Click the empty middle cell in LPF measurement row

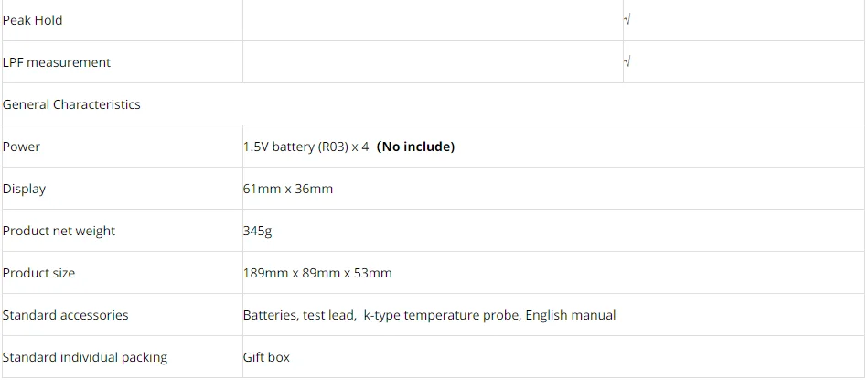(x=433, y=62)
